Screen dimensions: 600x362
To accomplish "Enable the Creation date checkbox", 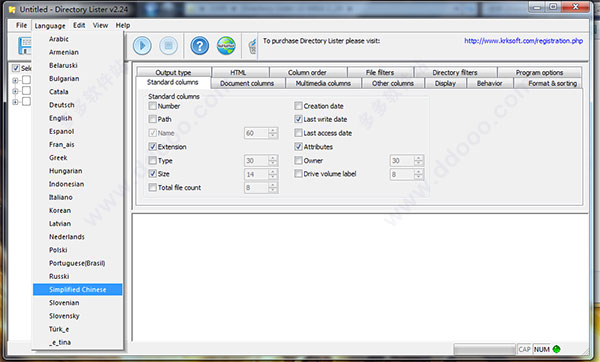I will [298, 106].
